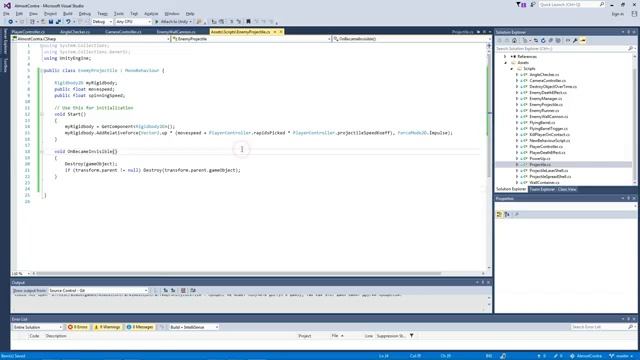
Task: Click the search icon in Solution Explorer search box
Action: (630, 49)
